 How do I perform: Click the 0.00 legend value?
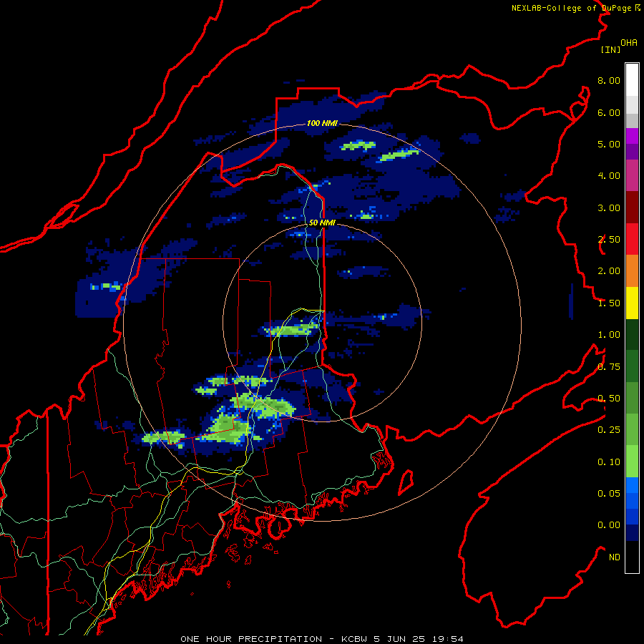[609, 525]
